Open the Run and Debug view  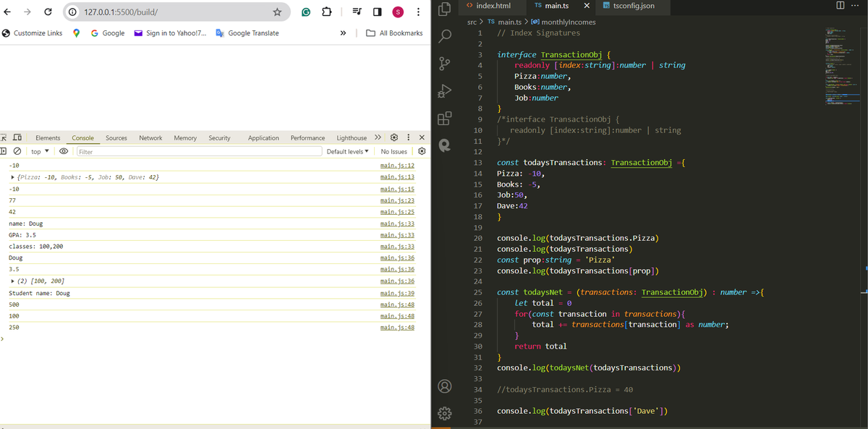pyautogui.click(x=445, y=91)
